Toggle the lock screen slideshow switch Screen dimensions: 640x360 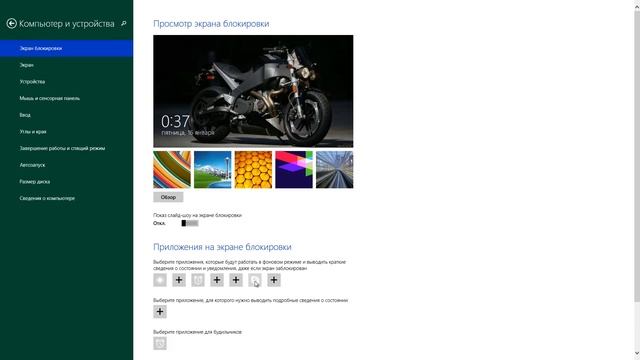[190, 223]
